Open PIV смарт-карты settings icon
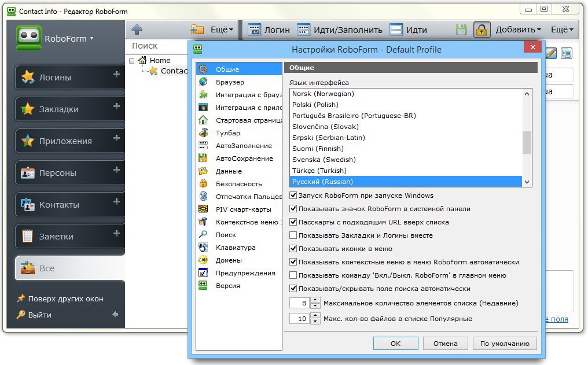The image size is (588, 365). point(203,209)
